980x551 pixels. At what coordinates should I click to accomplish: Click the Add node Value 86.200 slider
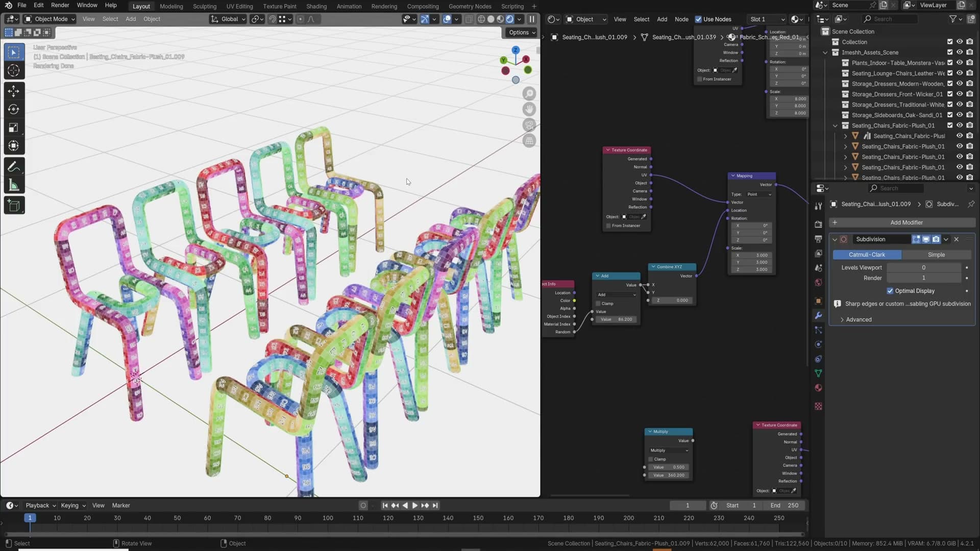tap(617, 319)
